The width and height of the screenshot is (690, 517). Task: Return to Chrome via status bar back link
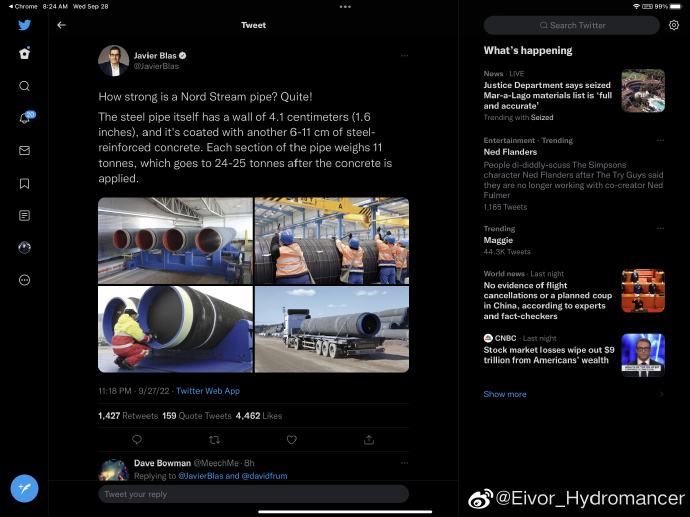[x=23, y=6]
